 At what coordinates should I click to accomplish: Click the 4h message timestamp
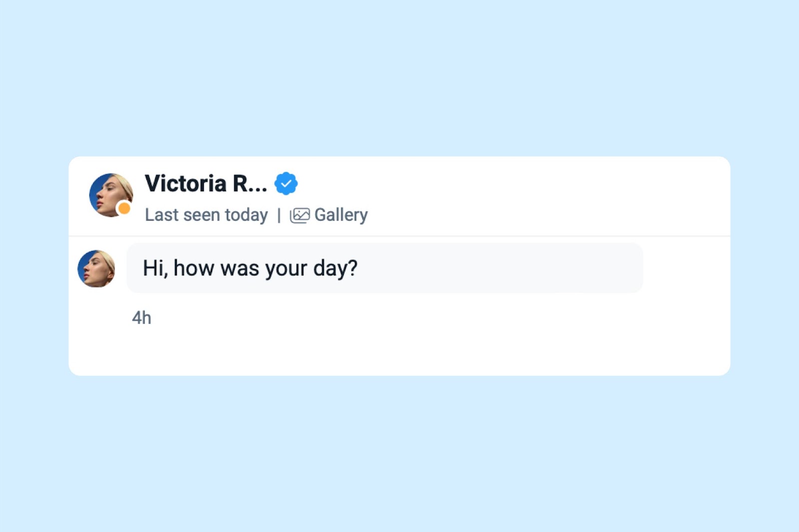[141, 318]
